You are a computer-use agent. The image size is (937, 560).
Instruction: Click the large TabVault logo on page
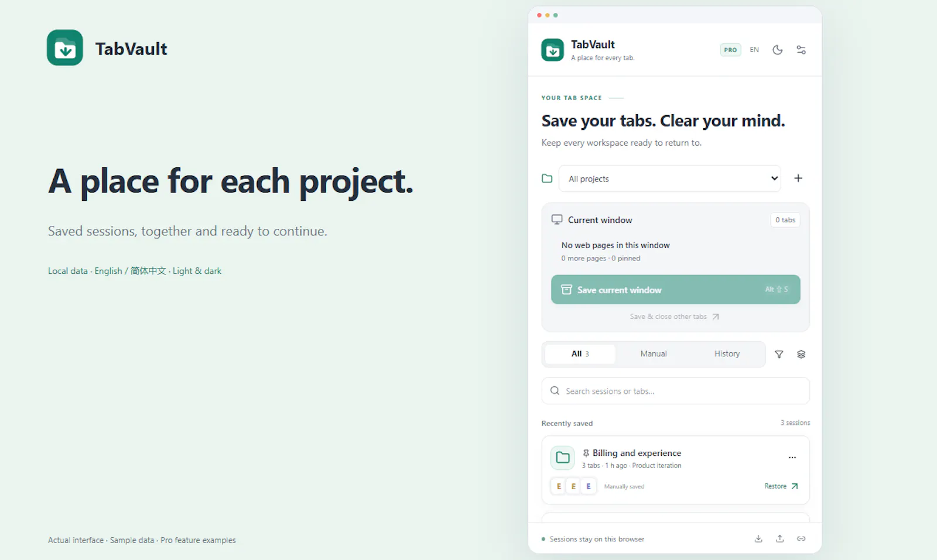pos(65,48)
